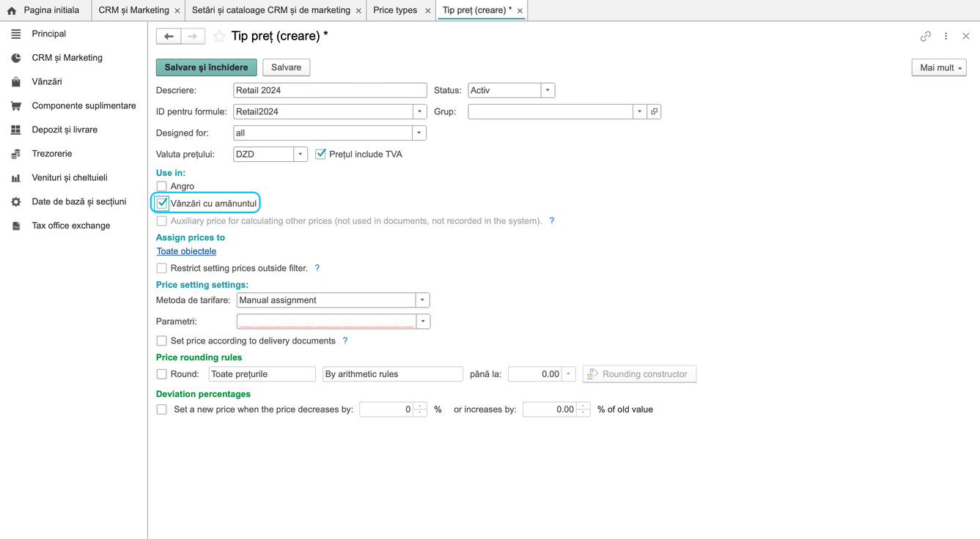Enable Set a new price when decreases checkbox
The width and height of the screenshot is (980, 539).
pos(161,409)
